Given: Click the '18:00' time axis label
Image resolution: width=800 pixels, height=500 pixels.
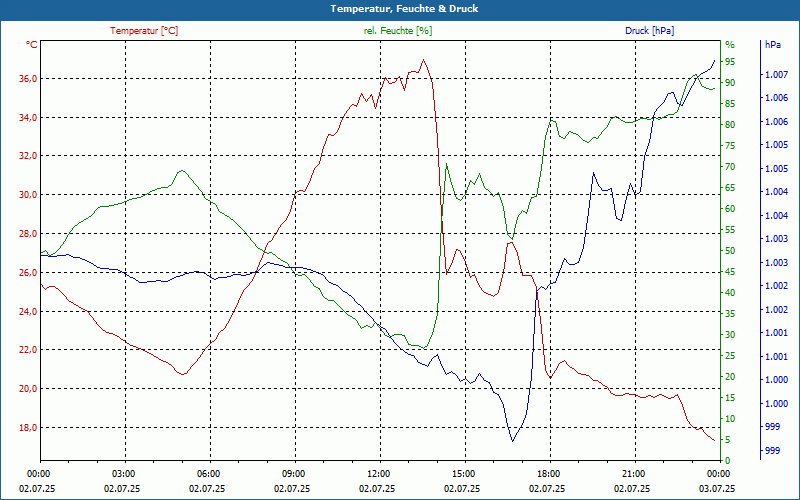Looking at the screenshot, I should [x=549, y=474].
